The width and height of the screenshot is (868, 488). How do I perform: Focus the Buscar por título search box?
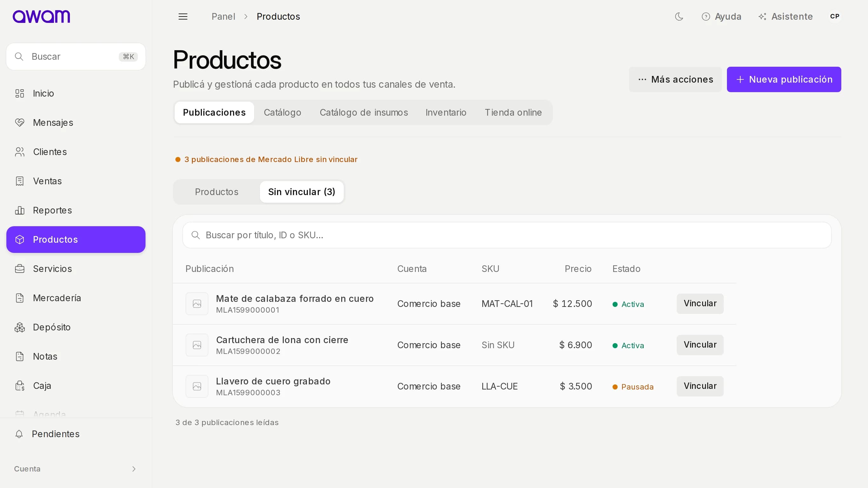507,235
